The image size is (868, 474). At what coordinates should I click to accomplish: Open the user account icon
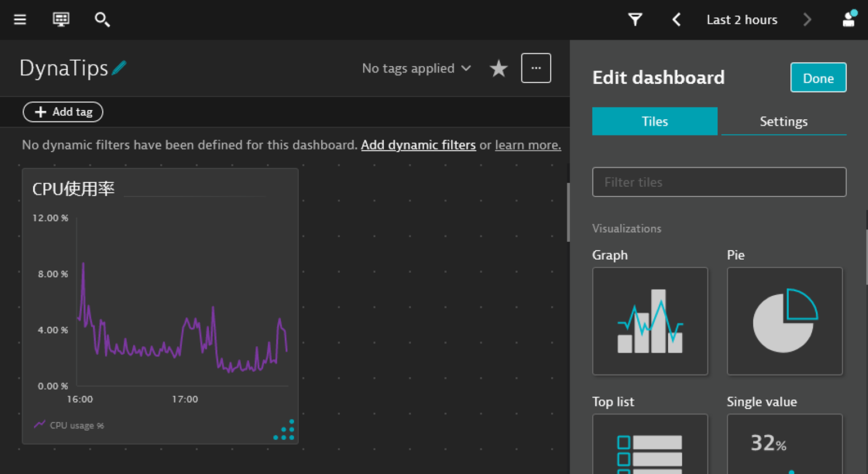click(x=848, y=20)
